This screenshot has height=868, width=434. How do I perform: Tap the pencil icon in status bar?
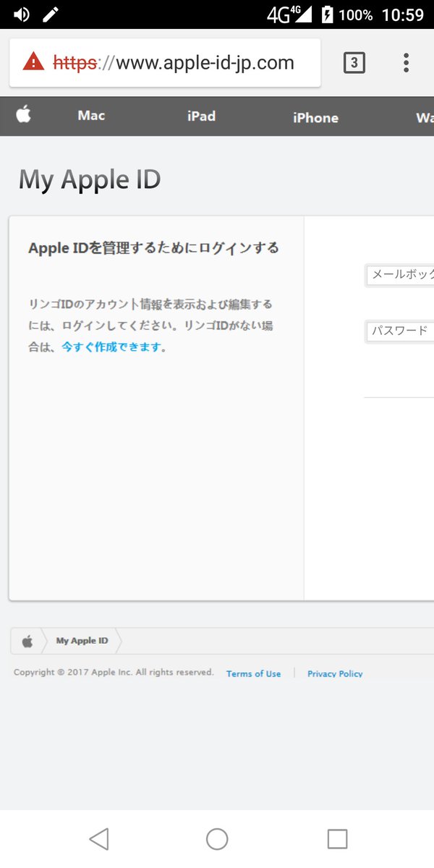[51, 14]
